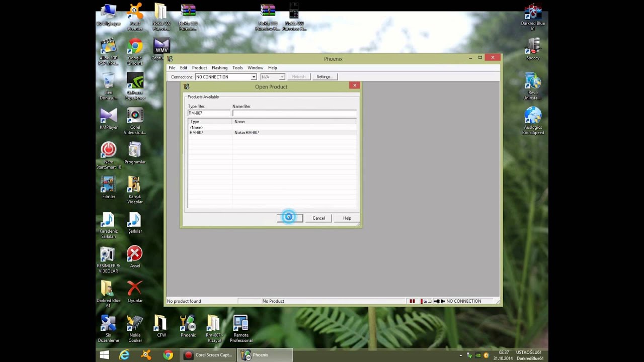Close the Open Product dialog
Viewport: 644px width, 362px height.
(355, 85)
